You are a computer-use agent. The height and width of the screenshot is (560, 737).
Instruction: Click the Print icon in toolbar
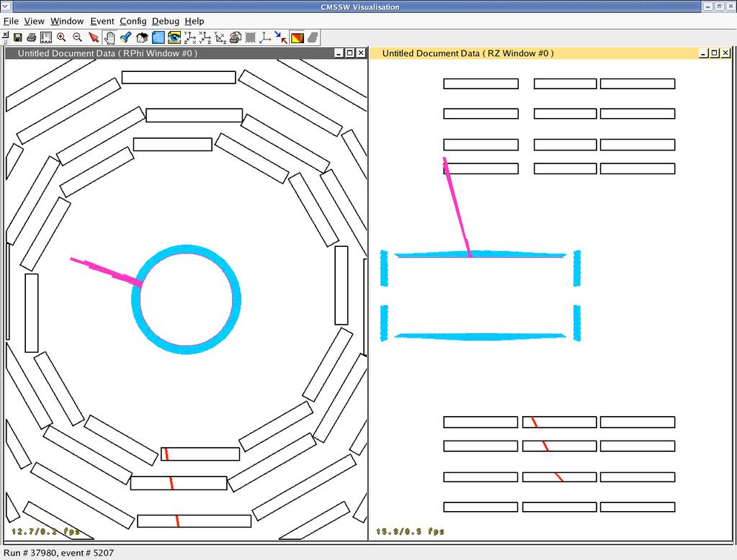coord(32,37)
